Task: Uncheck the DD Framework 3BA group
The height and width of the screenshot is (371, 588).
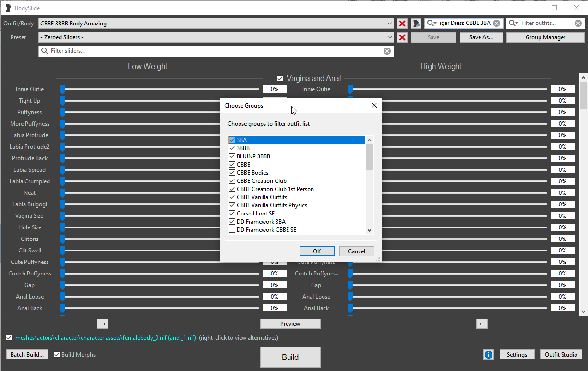Action: (232, 222)
